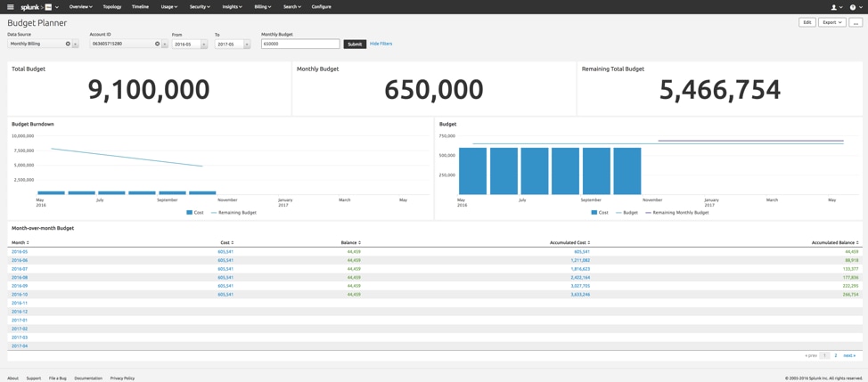Image resolution: width=868 pixels, height=382 pixels.
Task: Click accumulated cost value 3,633,246
Action: 580,294
